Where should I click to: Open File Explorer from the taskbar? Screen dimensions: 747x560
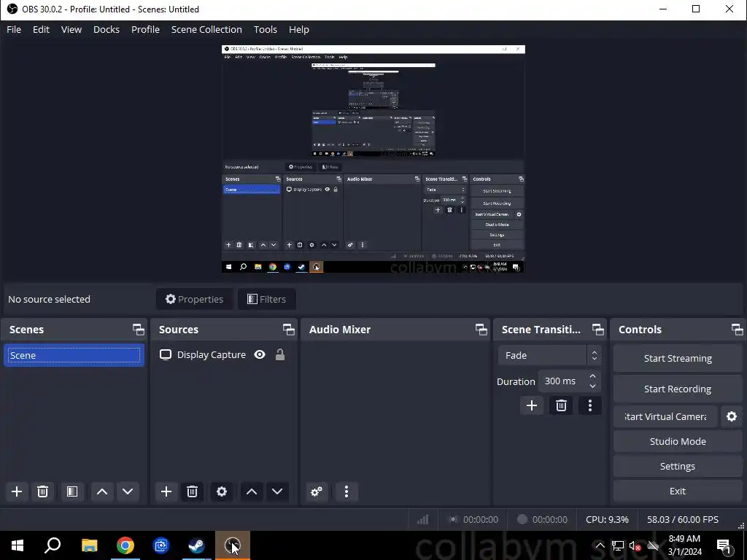pos(90,545)
